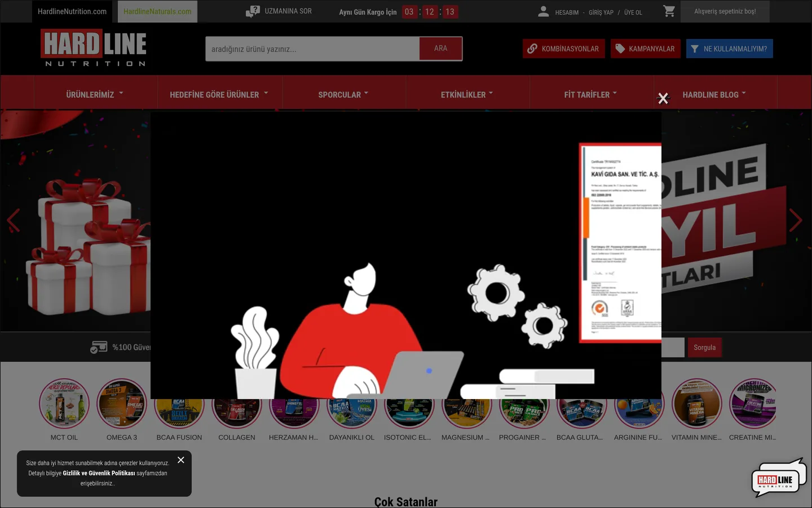Click NE KULLANMALIYIM? button
This screenshot has height=508, width=812.
tap(730, 49)
